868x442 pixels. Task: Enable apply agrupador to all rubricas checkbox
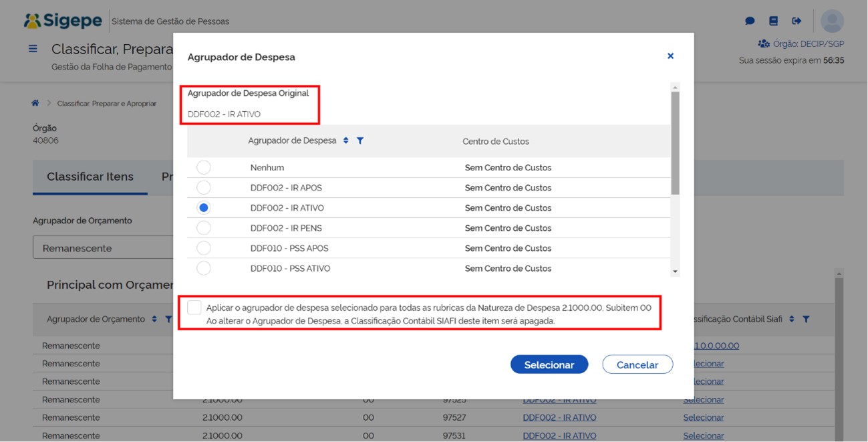click(194, 308)
